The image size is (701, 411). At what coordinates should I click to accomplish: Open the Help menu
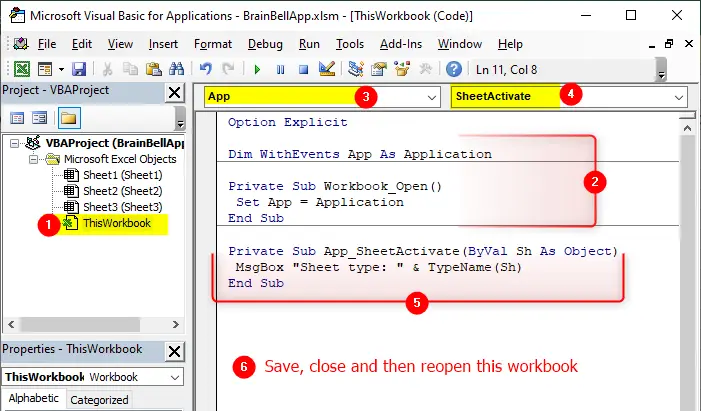(510, 44)
